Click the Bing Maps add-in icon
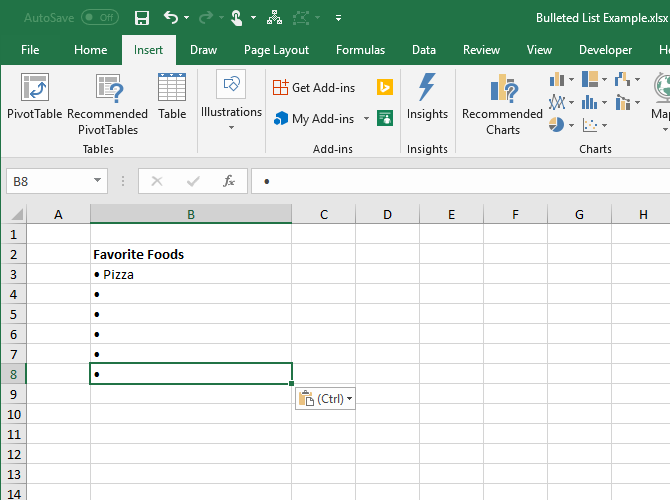 385,88
